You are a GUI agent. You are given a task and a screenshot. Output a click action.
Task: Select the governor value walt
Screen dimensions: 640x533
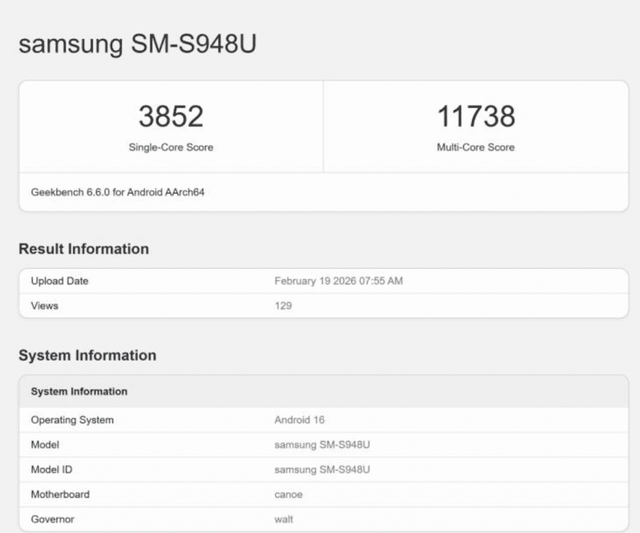tap(284, 519)
